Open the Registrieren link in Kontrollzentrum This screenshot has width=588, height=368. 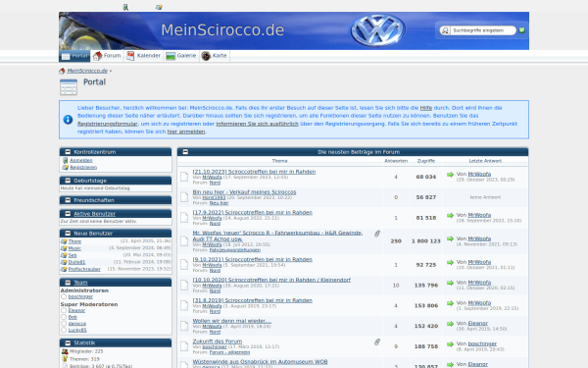pos(83,168)
